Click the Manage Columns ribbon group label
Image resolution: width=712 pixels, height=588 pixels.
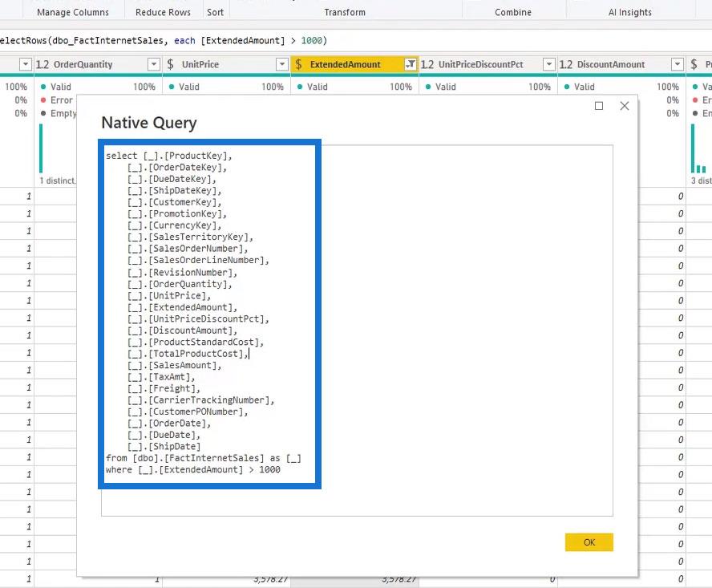[73, 12]
